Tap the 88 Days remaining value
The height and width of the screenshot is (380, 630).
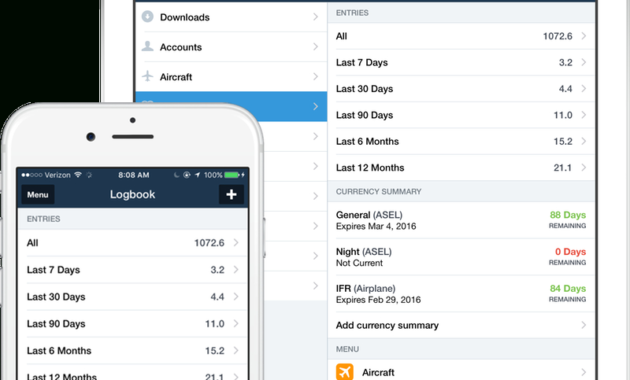click(568, 215)
